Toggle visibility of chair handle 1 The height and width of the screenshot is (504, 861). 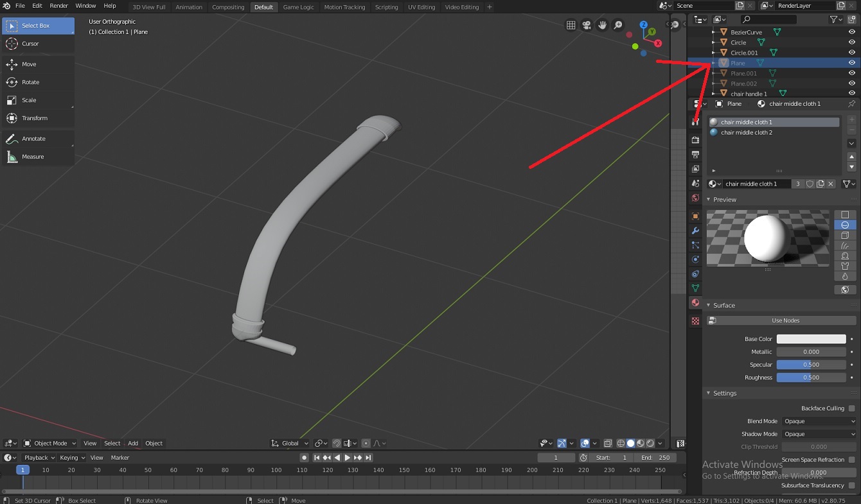(x=852, y=94)
